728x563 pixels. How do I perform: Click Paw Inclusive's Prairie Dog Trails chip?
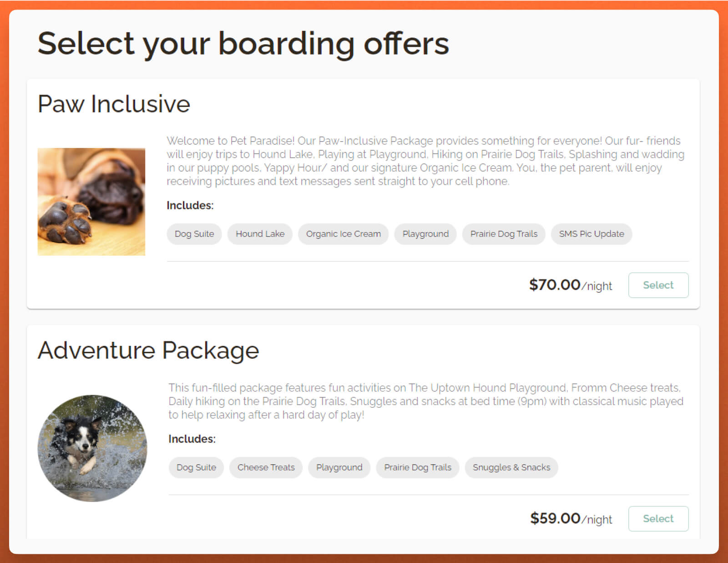(x=504, y=234)
